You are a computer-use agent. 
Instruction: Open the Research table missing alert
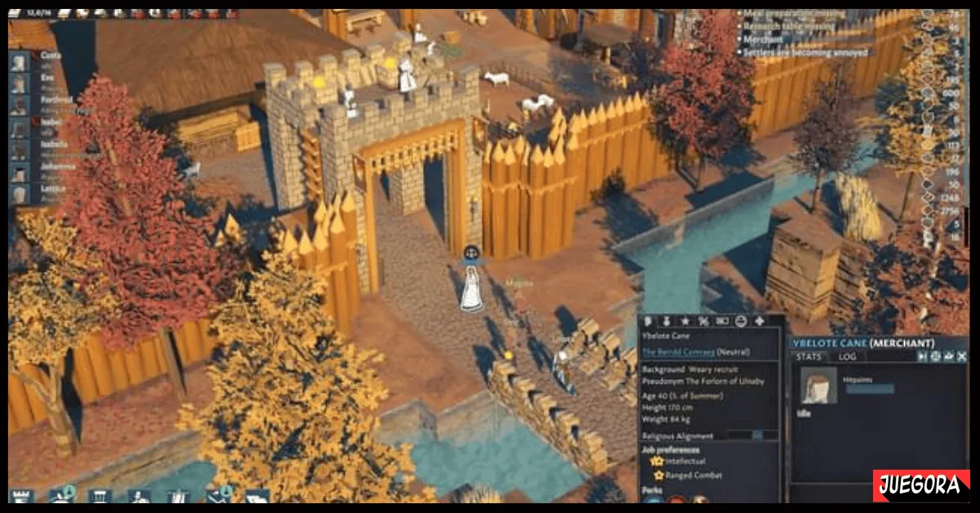coord(790,27)
